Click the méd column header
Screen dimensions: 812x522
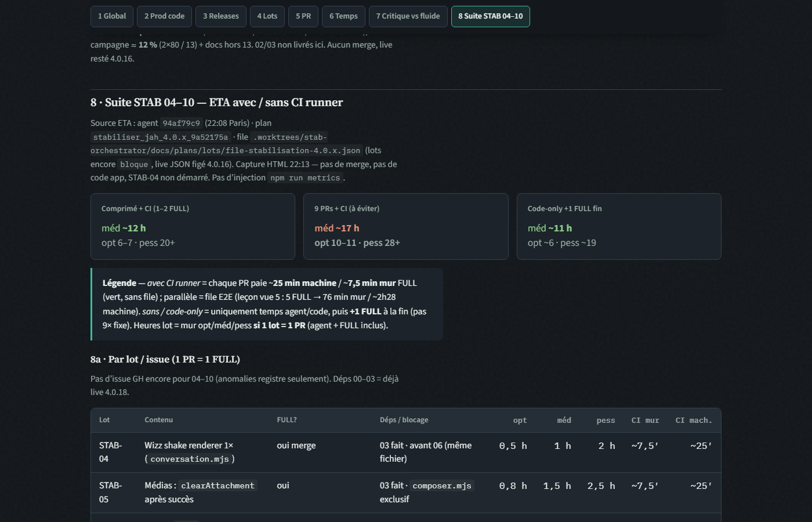(564, 420)
